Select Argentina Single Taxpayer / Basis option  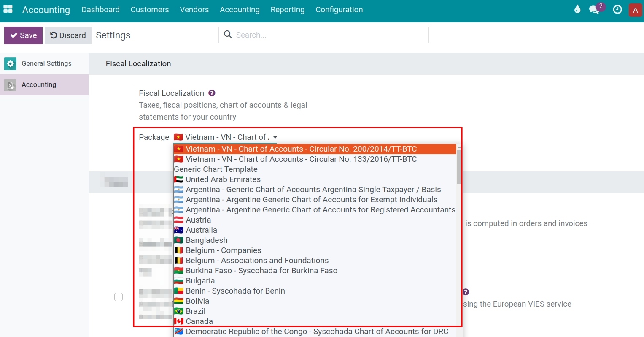(x=315, y=190)
